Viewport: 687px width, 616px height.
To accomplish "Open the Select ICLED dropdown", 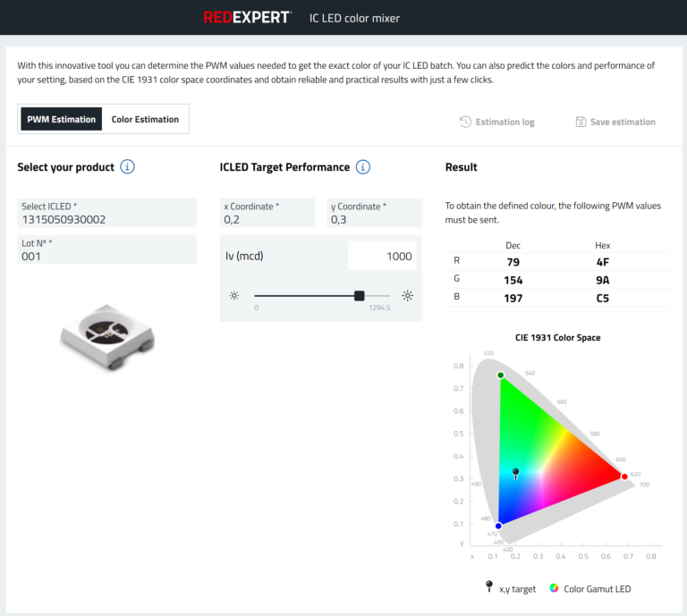I will point(107,213).
